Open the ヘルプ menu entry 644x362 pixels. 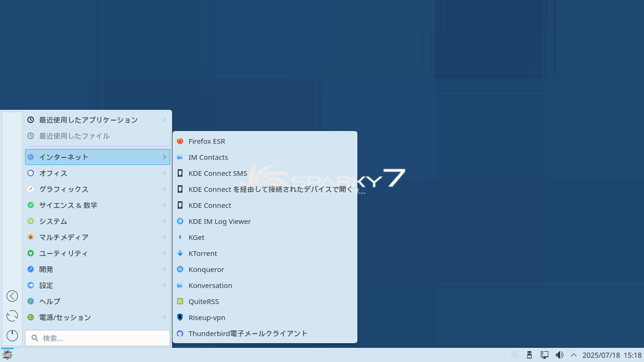[98, 302]
